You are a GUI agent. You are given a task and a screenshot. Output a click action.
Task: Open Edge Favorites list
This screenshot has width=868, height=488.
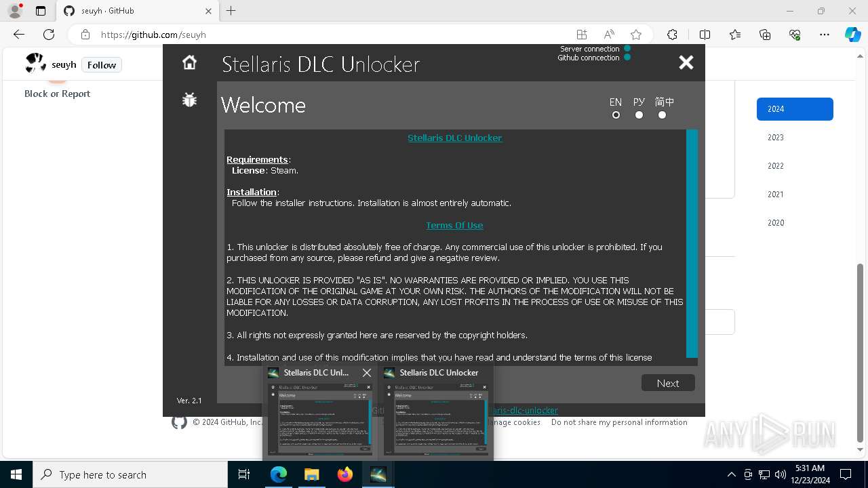735,35
